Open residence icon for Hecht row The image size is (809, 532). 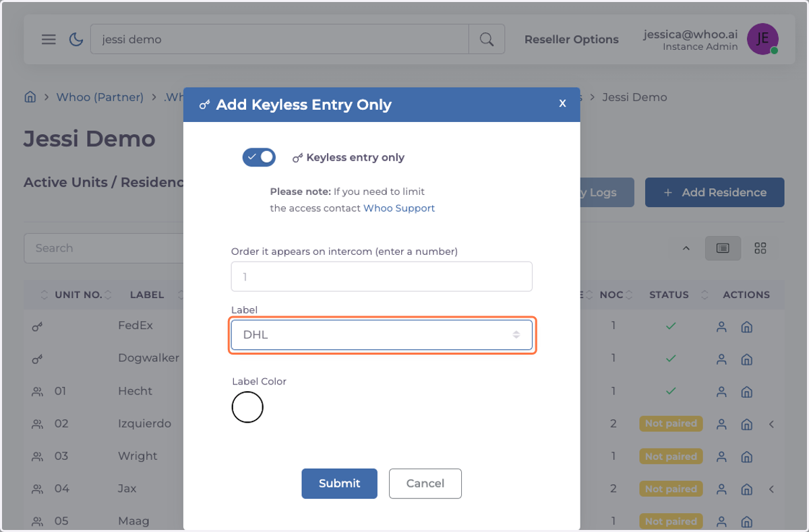[x=746, y=392]
